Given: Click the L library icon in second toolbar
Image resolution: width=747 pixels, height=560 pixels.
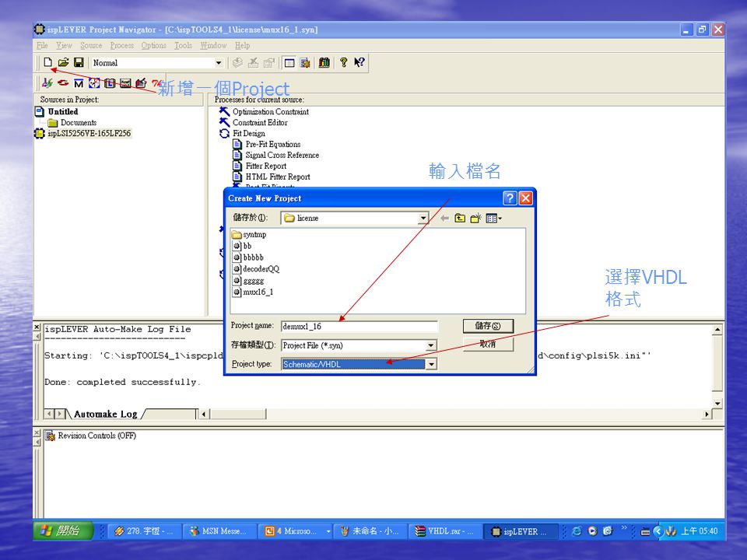Looking at the screenshot, I should (110, 83).
